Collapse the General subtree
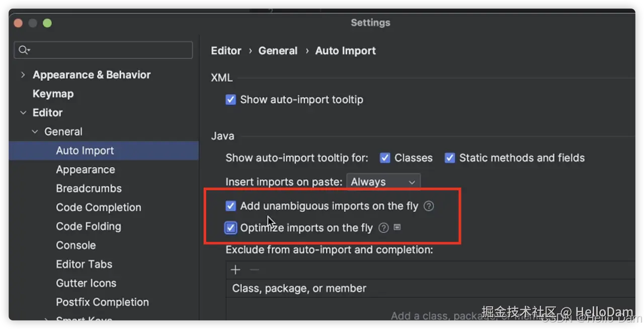644x329 pixels. click(35, 132)
